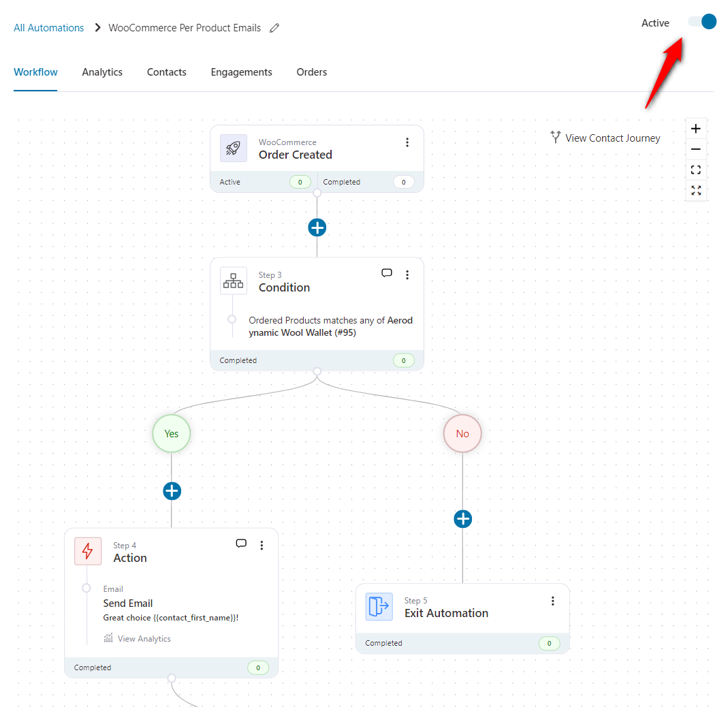Add step under the Yes branch
The image size is (728, 707).
coord(172,490)
